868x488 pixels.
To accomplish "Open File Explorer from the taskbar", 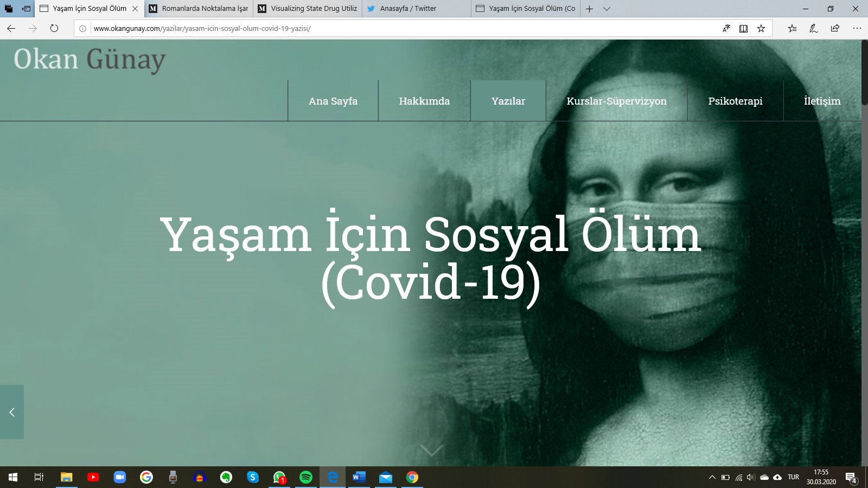I will pos(67,477).
